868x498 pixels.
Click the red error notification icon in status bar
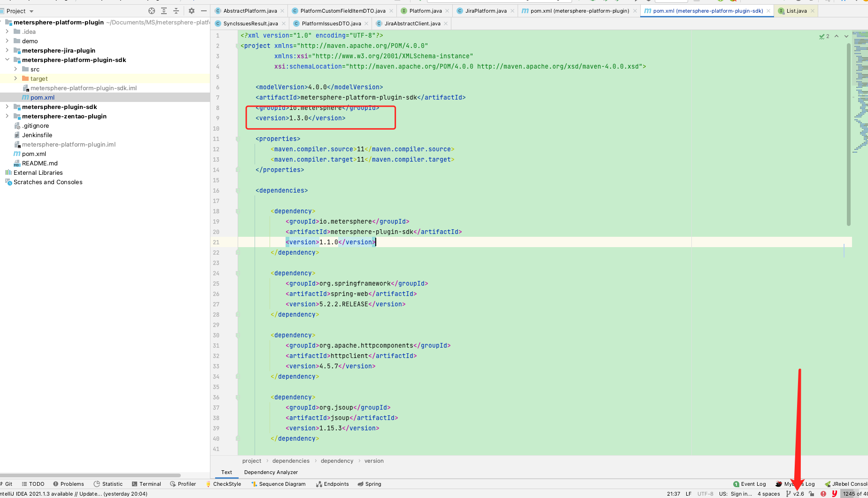[x=823, y=494]
